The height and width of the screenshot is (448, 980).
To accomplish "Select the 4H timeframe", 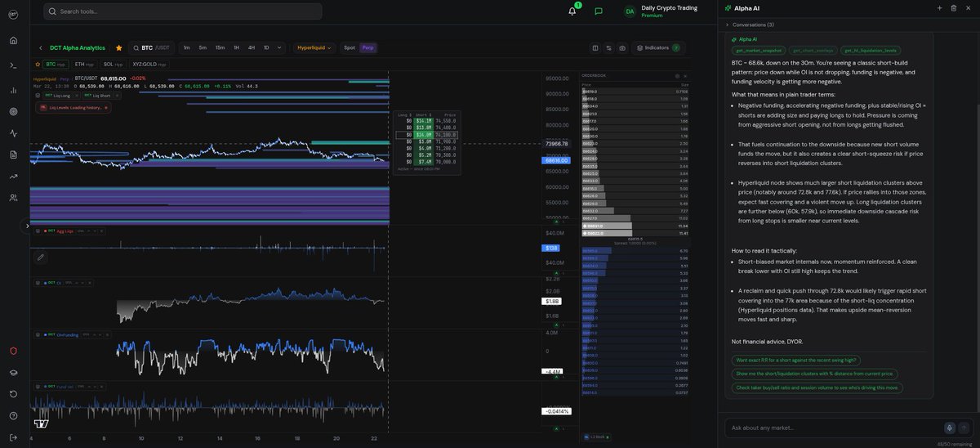I will [x=252, y=47].
